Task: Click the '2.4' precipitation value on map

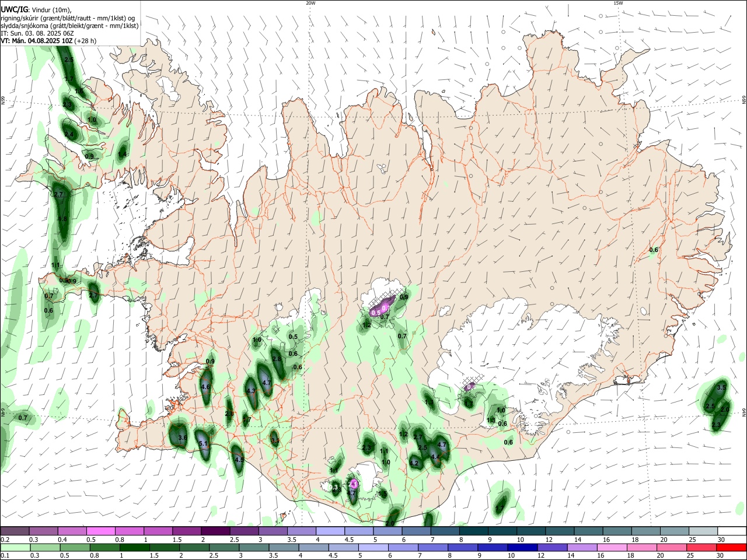Action: (x=69, y=134)
